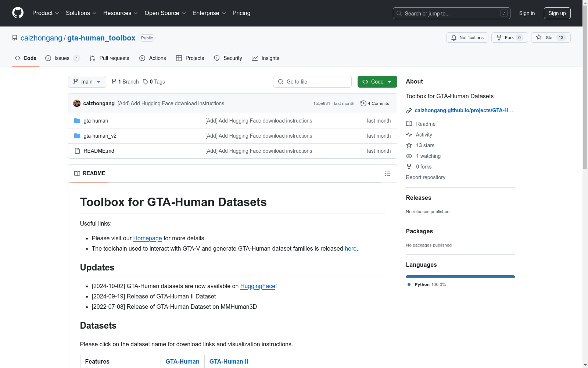Click caizhongang's avatar in commit row

[x=77, y=103]
